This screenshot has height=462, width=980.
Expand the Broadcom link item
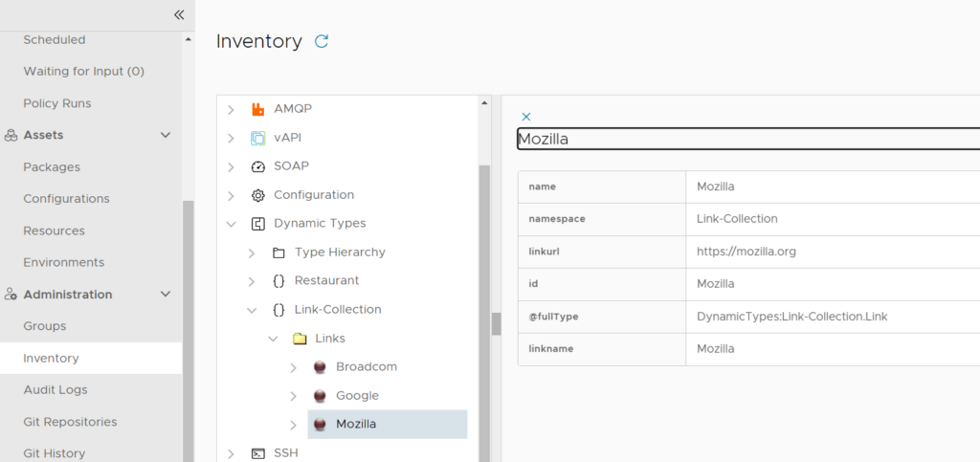[294, 367]
